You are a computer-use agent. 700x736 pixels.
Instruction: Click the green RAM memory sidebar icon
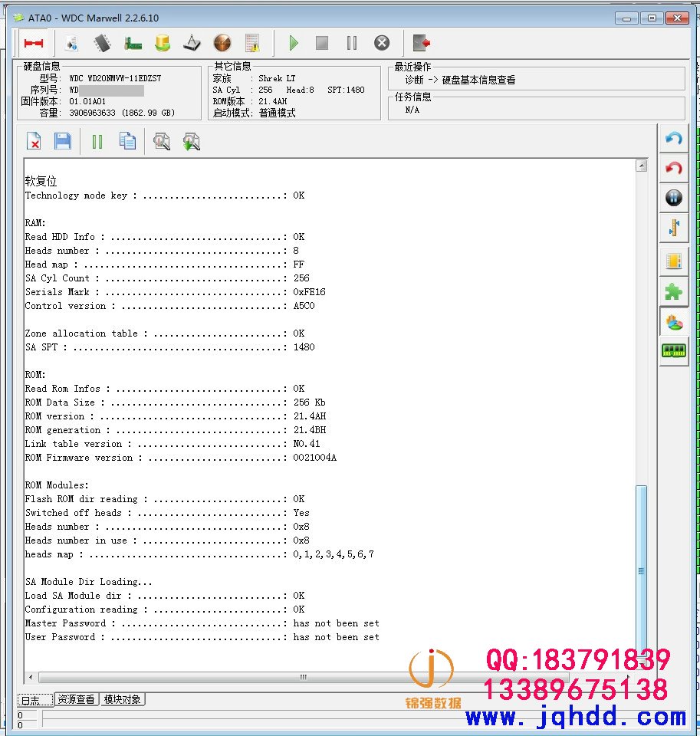click(x=673, y=351)
